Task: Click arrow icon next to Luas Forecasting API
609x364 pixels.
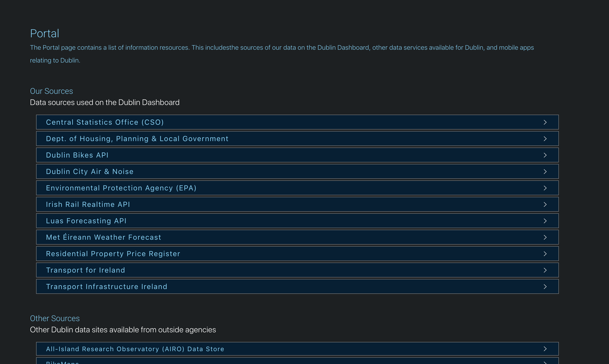Action: [545, 221]
